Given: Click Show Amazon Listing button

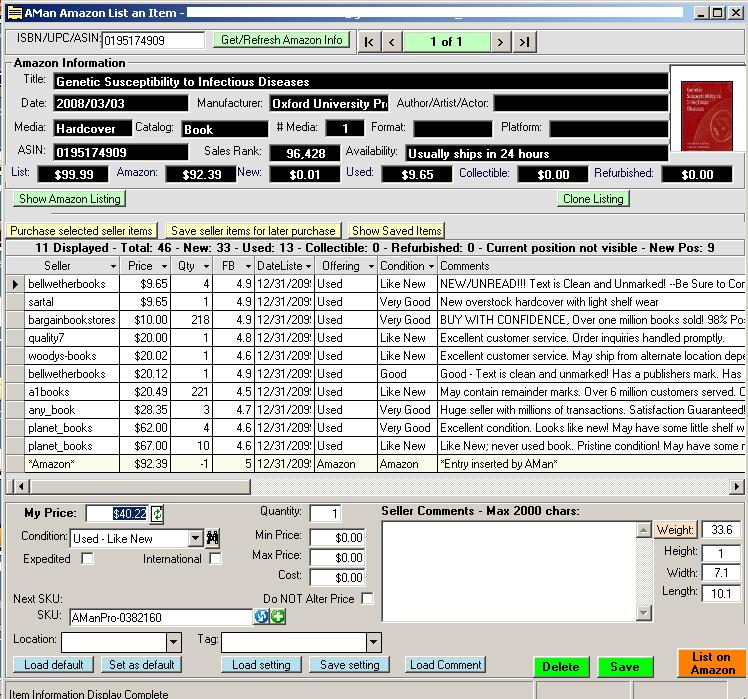Looking at the screenshot, I should pos(70,198).
